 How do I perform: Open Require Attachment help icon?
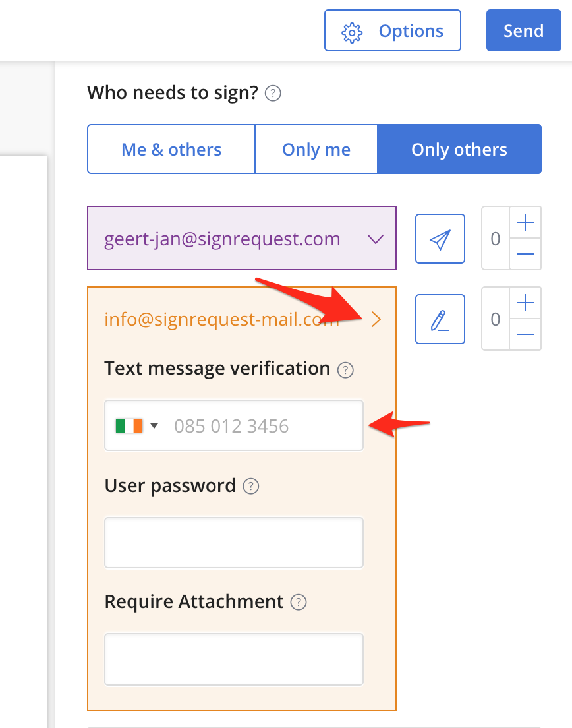(x=299, y=602)
